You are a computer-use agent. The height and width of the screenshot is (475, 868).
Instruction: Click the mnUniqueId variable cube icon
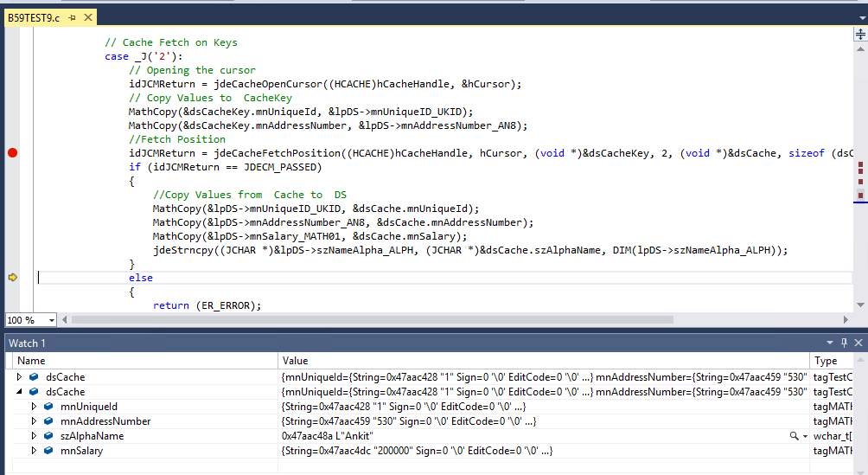tap(48, 407)
